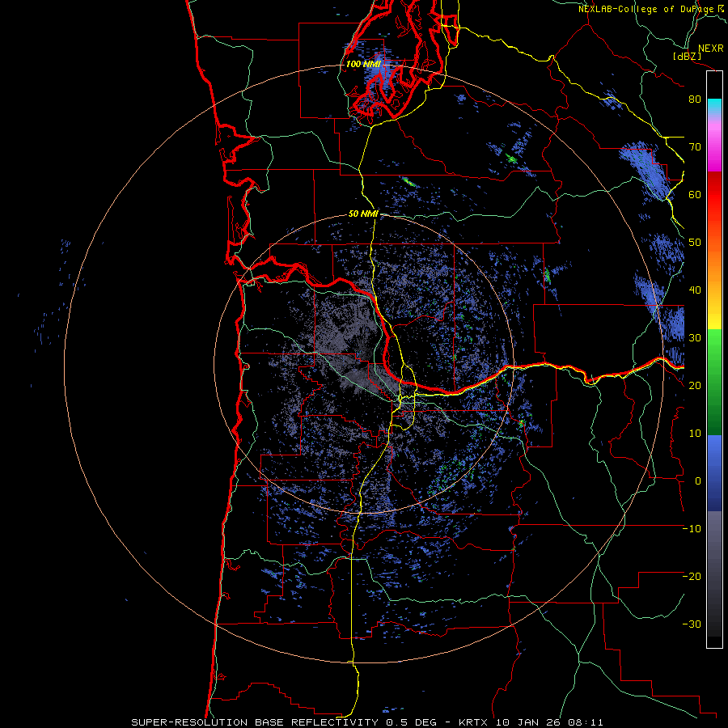Pick the red segment of the color bar
The width and height of the screenshot is (728, 728).
pyautogui.click(x=714, y=195)
